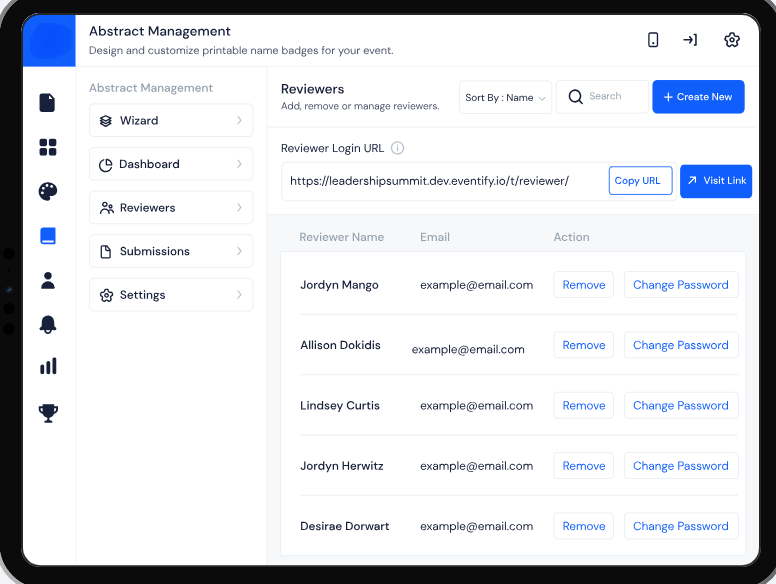Screen dimensions: 776x584
Task: Open notifications bell icon in sidebar
Action: (48, 324)
